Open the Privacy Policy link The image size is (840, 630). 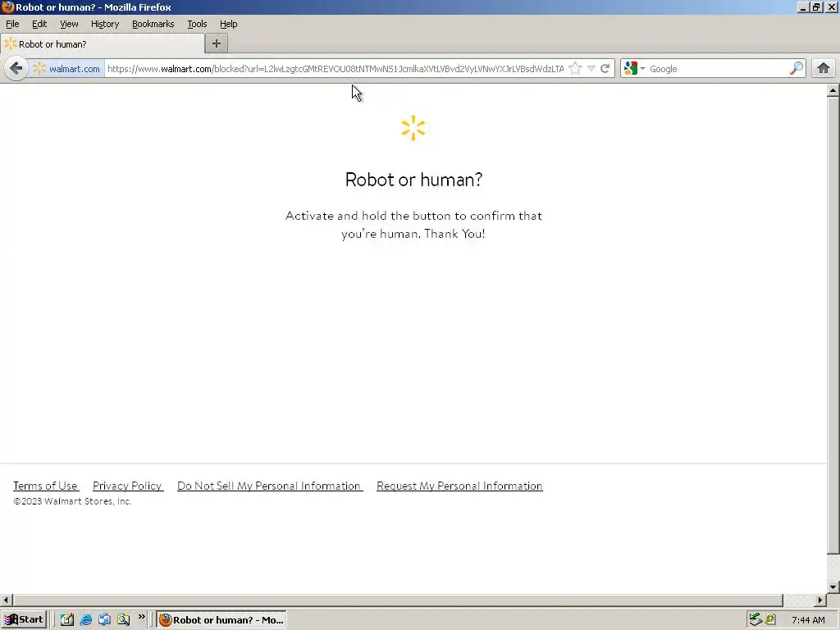tap(127, 486)
